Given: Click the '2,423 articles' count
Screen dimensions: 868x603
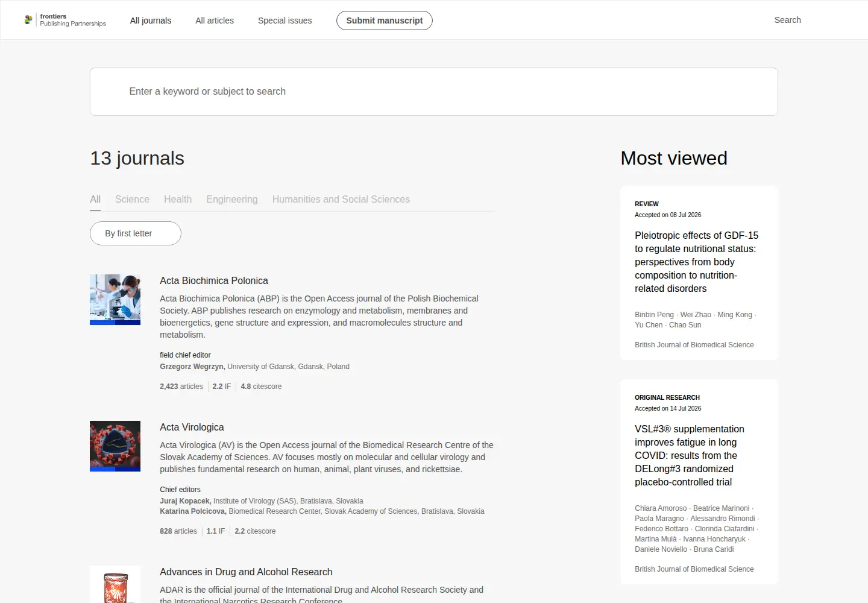Looking at the screenshot, I should click(x=181, y=387).
